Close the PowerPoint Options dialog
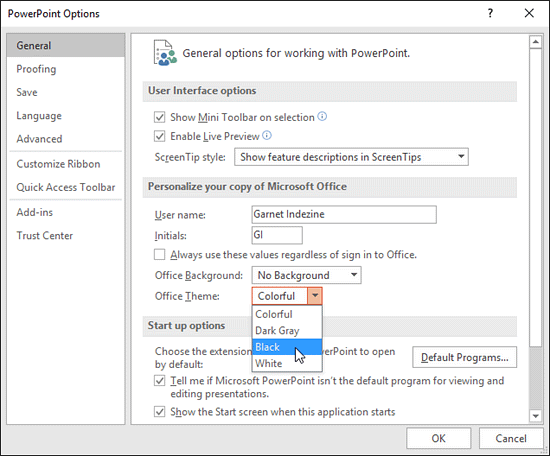 tap(529, 13)
